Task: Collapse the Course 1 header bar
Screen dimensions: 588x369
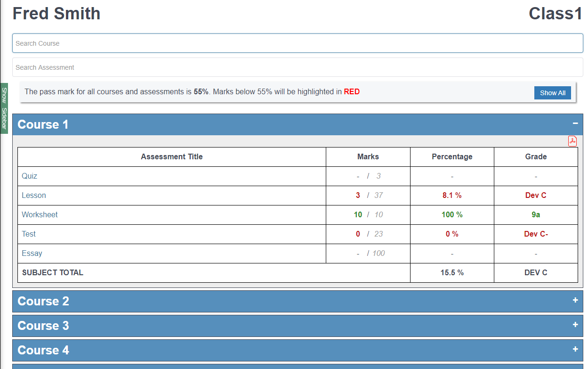Action: [x=43, y=124]
